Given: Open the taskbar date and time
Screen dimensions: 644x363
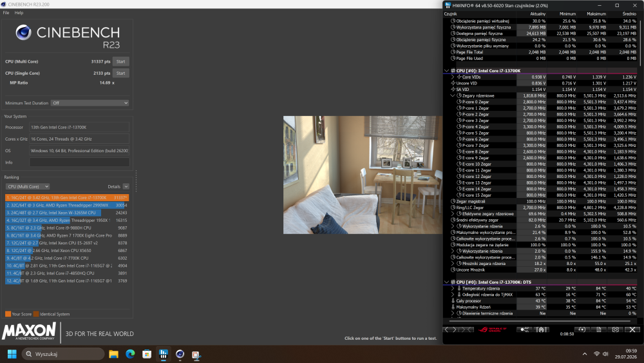Looking at the screenshot, I should click(625, 354).
